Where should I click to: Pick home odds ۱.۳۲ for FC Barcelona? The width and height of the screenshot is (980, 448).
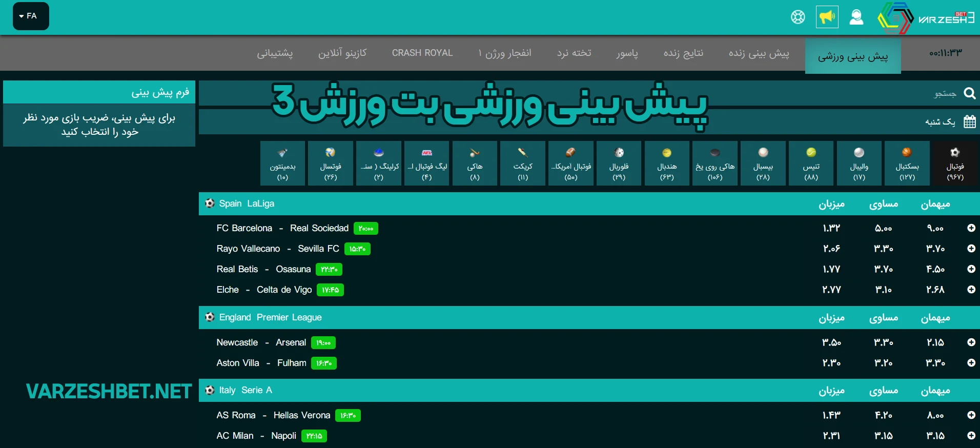pos(831,228)
